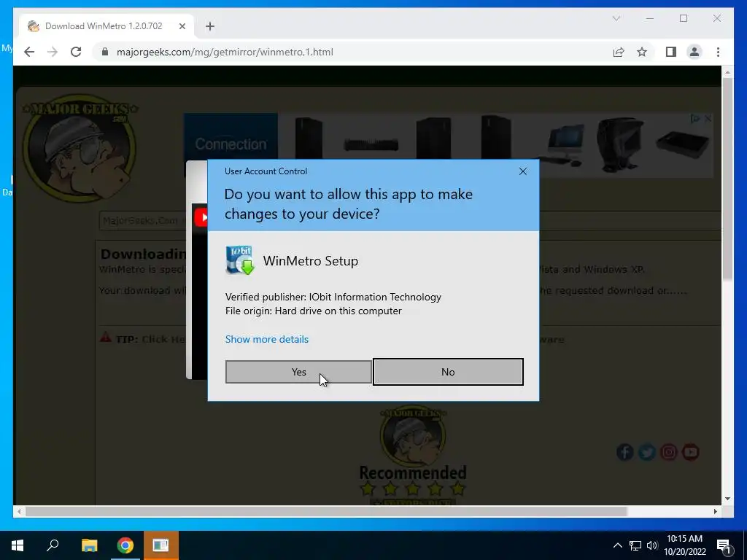The height and width of the screenshot is (560, 747).
Task: Share this page icon in address bar
Action: click(619, 52)
